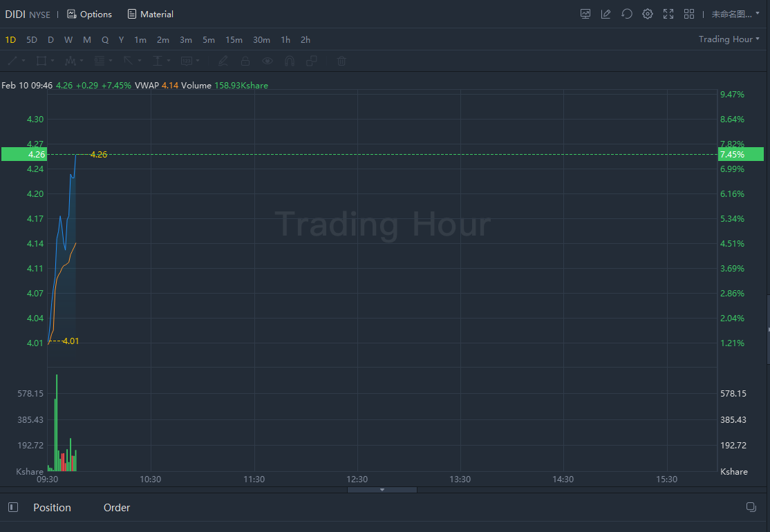Click the pop-out window icon at bottom right

pos(751,507)
